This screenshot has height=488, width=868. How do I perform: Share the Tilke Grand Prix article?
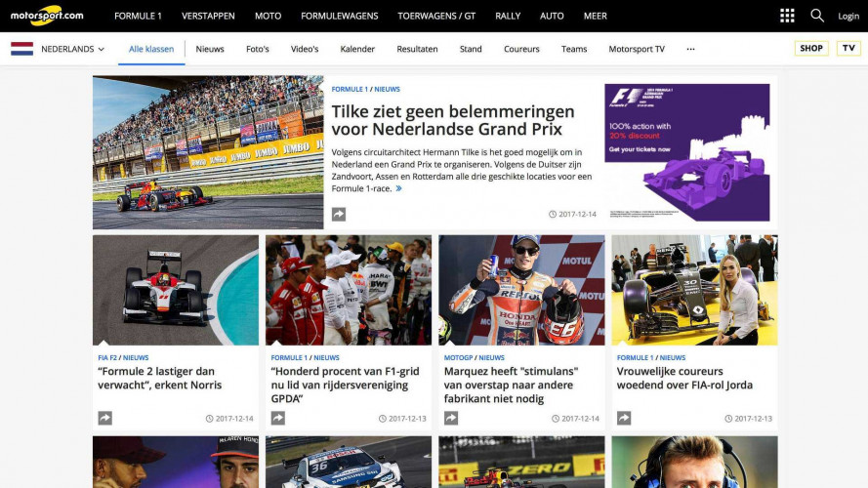tap(339, 214)
